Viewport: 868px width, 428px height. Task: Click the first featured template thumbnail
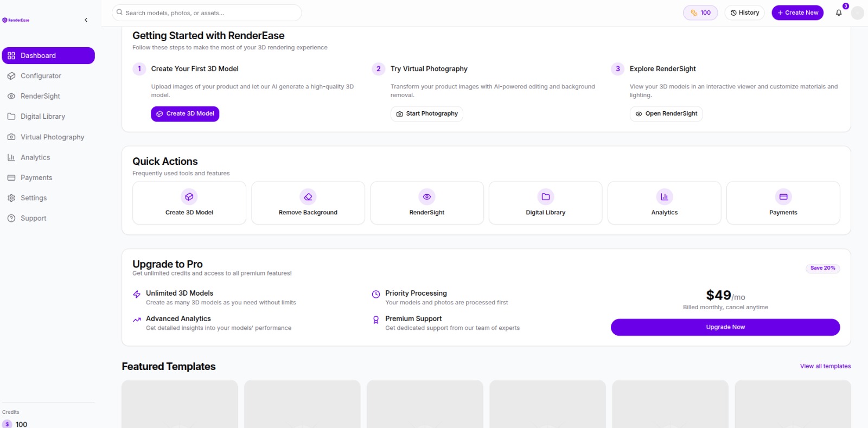[x=180, y=404]
